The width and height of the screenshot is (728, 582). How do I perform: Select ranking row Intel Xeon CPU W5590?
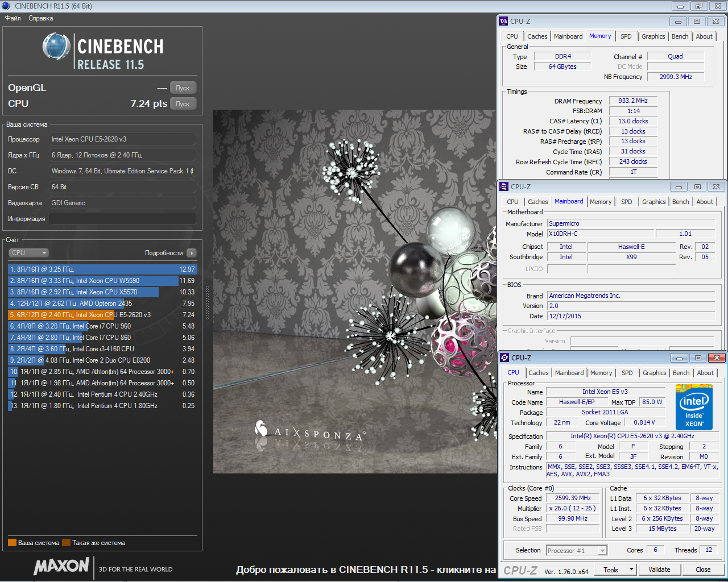102,281
